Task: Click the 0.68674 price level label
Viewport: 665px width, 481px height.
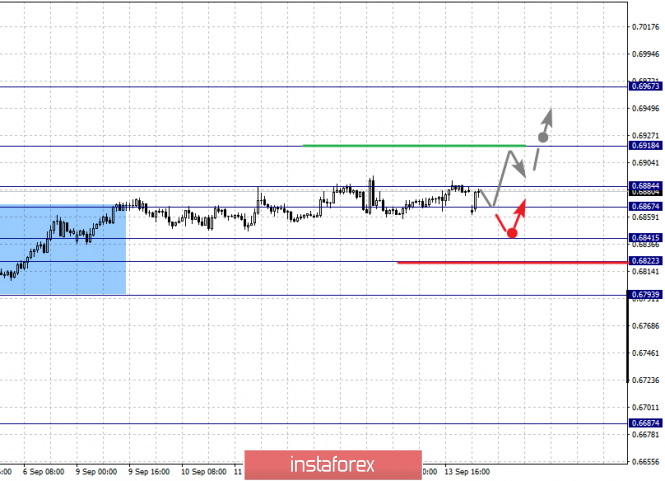Action: pyautogui.click(x=645, y=207)
